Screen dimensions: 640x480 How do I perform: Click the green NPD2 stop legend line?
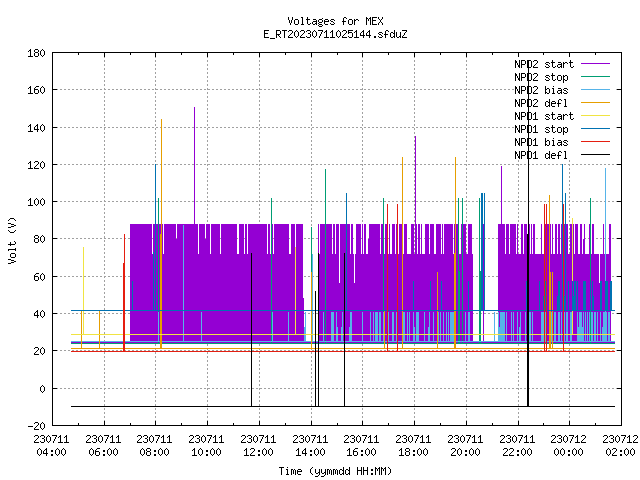click(595, 77)
